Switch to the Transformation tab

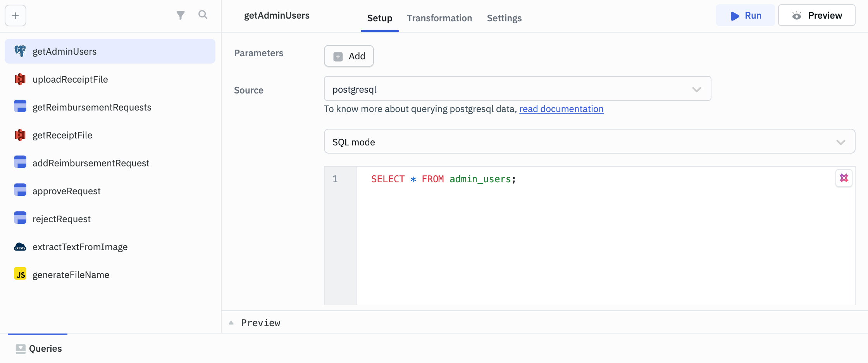pos(439,18)
